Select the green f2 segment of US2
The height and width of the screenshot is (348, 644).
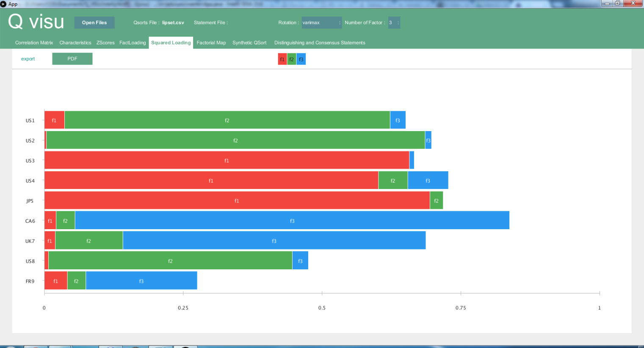click(235, 140)
